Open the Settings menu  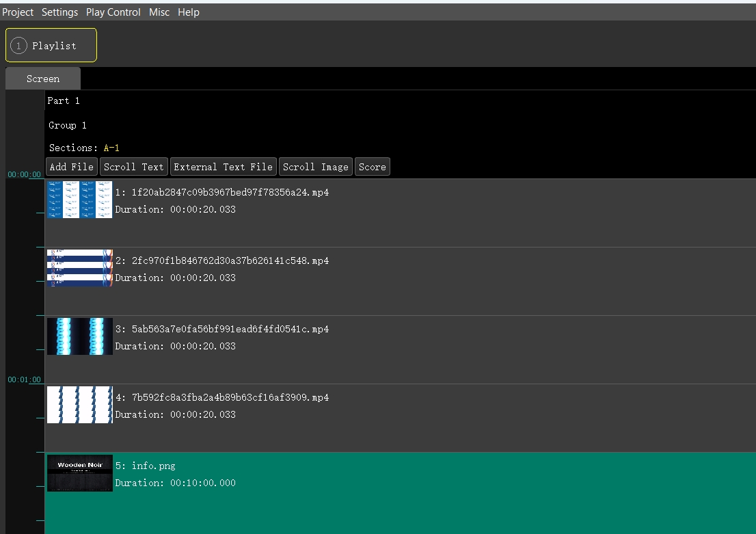[x=59, y=12]
